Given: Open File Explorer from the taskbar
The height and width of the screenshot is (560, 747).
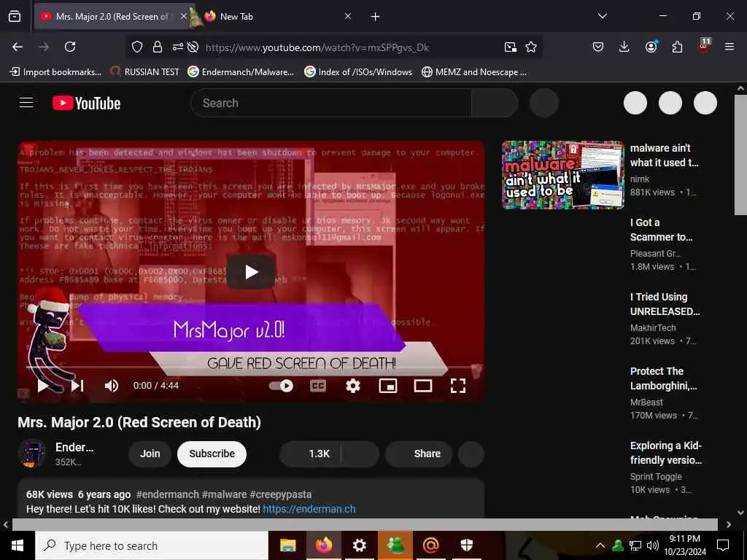Looking at the screenshot, I should coord(287,545).
